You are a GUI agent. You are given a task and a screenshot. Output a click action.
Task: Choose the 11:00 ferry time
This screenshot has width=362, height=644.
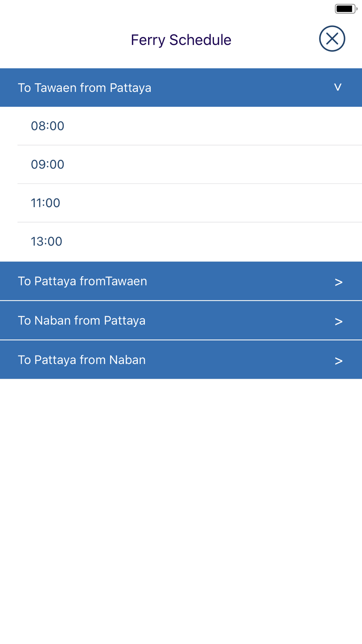tap(190, 203)
